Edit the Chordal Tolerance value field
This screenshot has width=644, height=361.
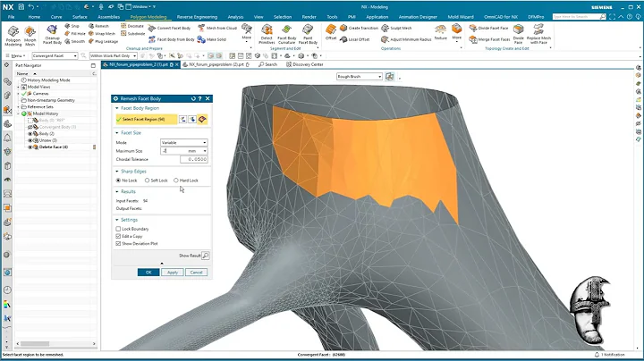point(194,159)
